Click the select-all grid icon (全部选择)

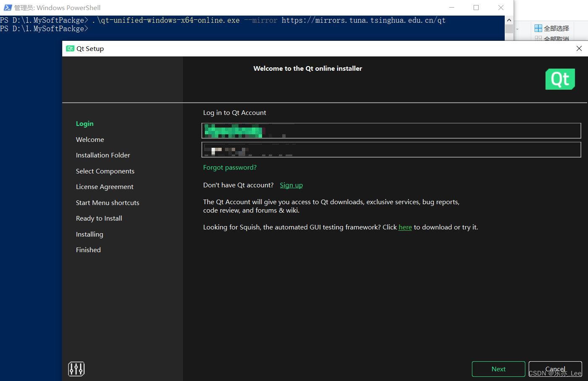pyautogui.click(x=538, y=28)
